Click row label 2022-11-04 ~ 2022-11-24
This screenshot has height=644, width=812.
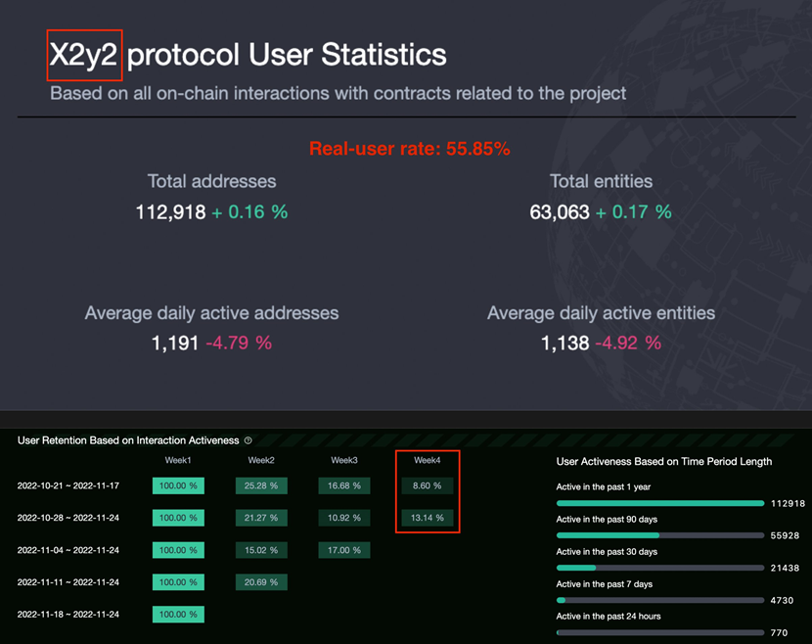tap(68, 550)
